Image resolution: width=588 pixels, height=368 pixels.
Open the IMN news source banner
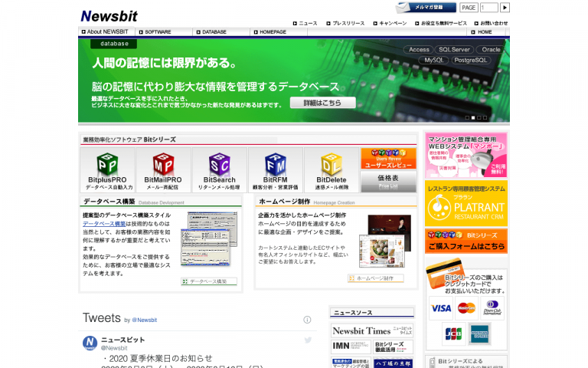tap(351, 347)
